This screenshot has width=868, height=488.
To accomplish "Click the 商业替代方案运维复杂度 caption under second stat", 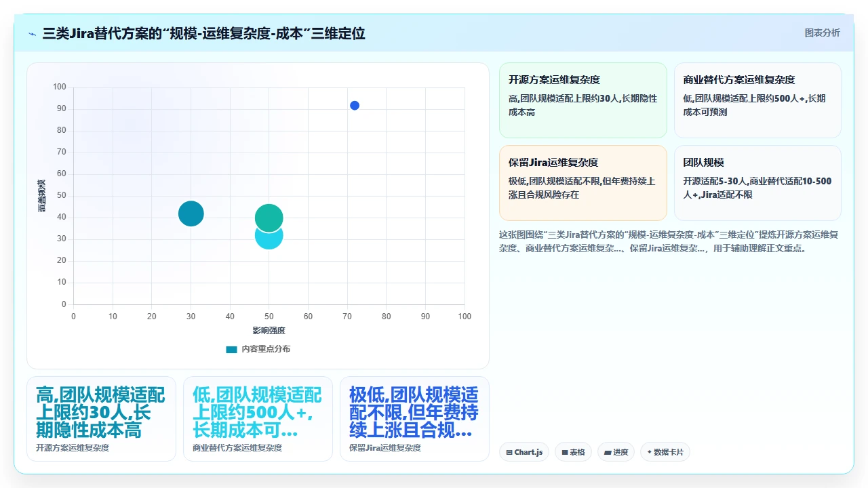I will (x=237, y=448).
